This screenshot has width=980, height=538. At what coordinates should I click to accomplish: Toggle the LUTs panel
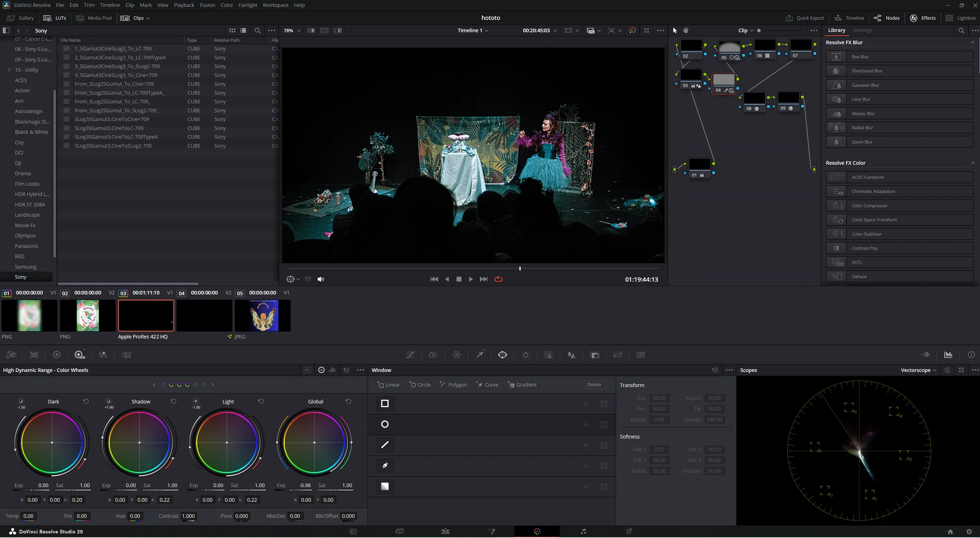tap(55, 18)
